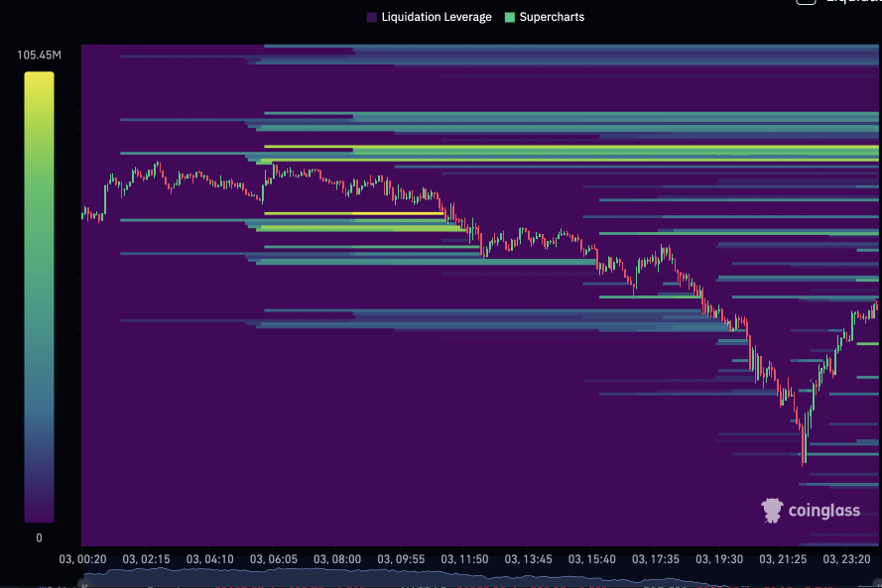The height and width of the screenshot is (588, 882).
Task: Toggle the Supercharts legend entry
Action: (545, 17)
